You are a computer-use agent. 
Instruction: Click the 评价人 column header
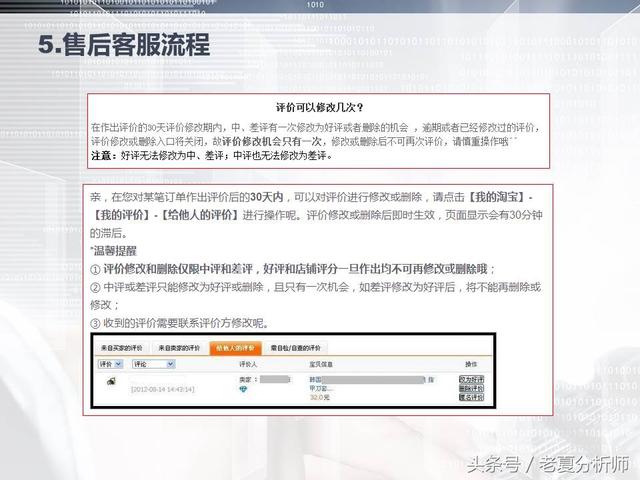pos(248,364)
